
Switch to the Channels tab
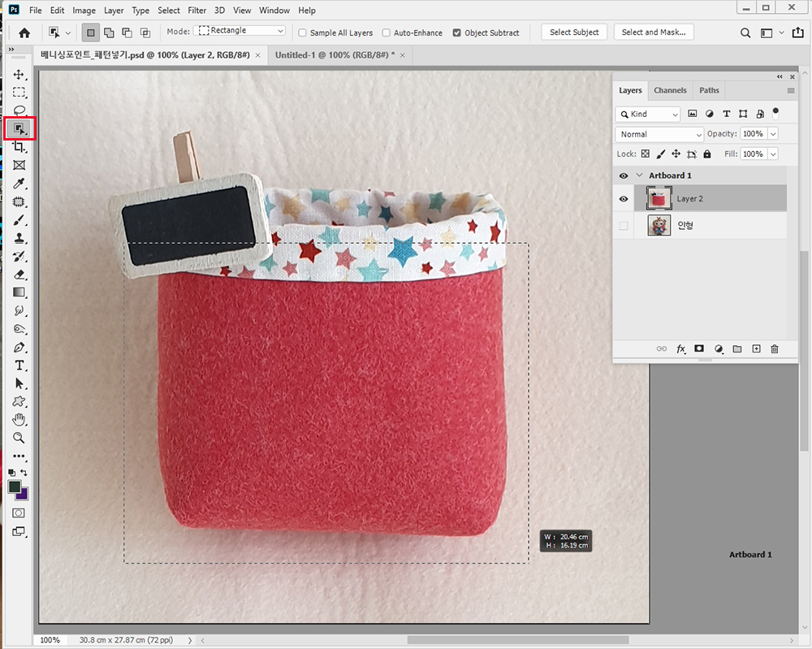click(670, 90)
